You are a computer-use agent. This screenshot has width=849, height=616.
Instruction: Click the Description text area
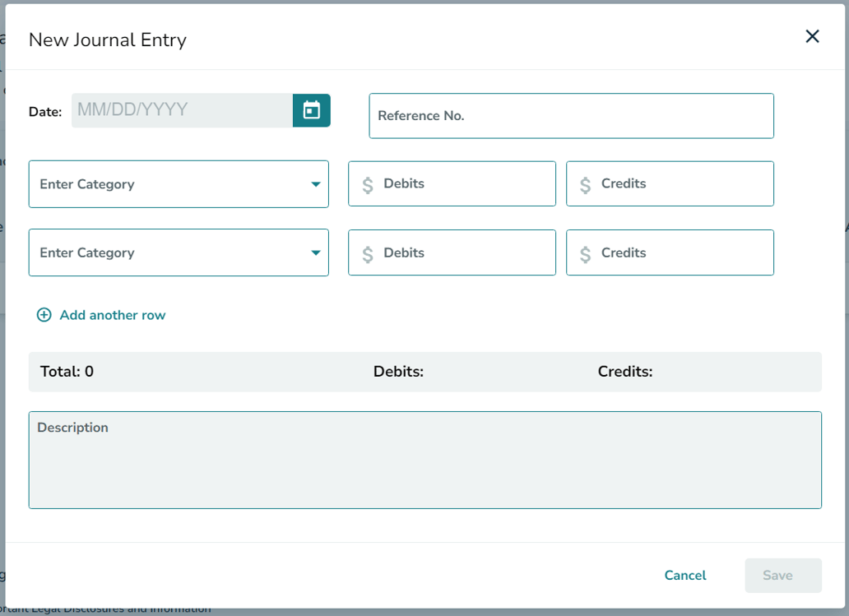coord(425,460)
